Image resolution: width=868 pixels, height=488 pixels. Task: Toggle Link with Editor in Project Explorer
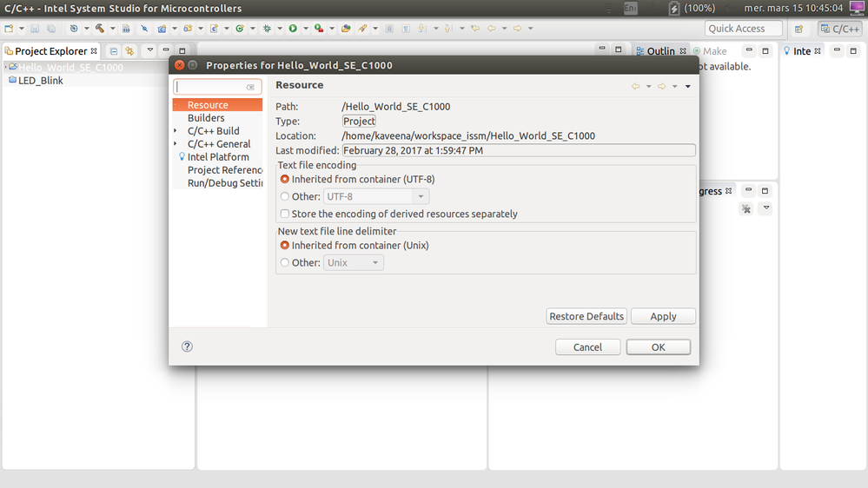coord(129,51)
